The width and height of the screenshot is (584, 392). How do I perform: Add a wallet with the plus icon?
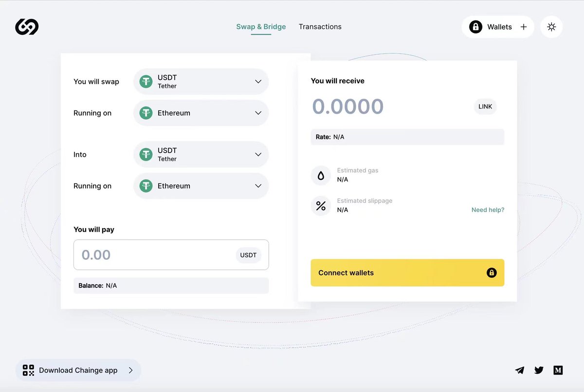tap(524, 27)
